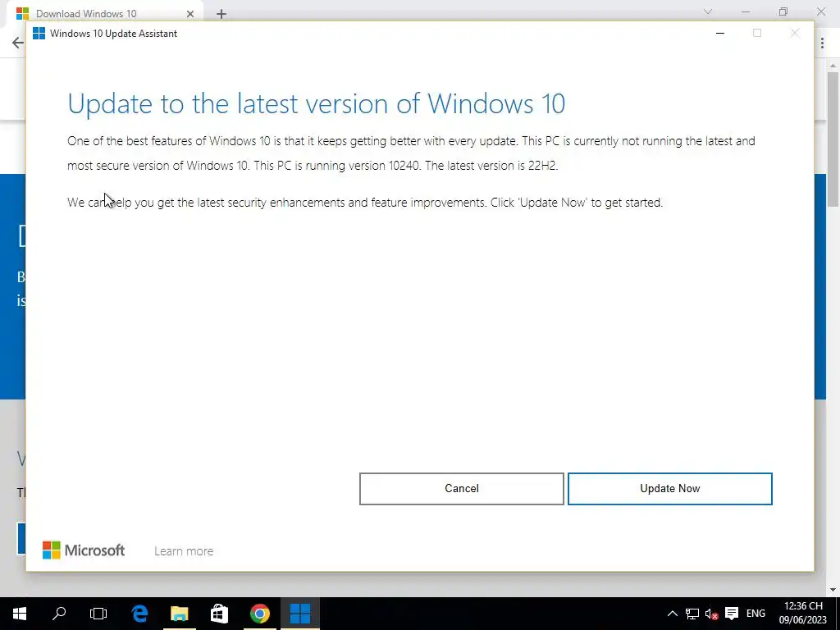This screenshot has height=630, width=840.
Task: Minimize the Chrome browser window
Action: tap(745, 11)
